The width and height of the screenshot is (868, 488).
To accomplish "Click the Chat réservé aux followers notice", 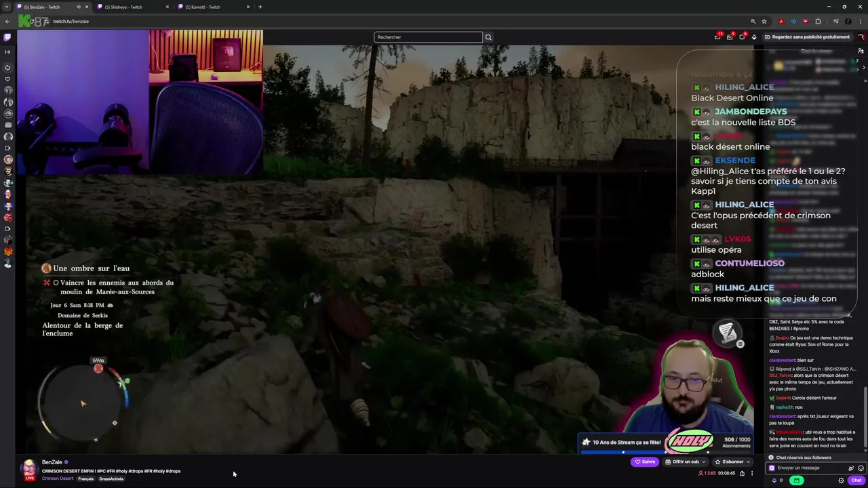I will 804,457.
